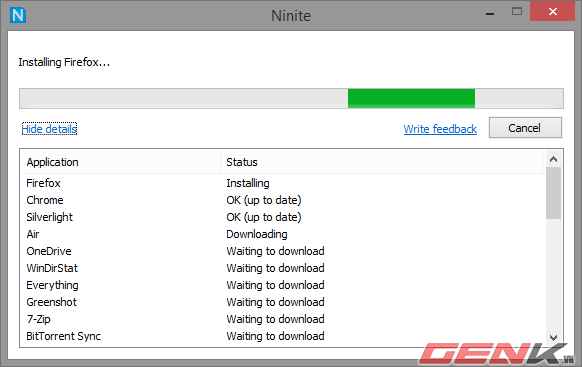
Task: Maximize the Ninite window
Action: coord(517,12)
